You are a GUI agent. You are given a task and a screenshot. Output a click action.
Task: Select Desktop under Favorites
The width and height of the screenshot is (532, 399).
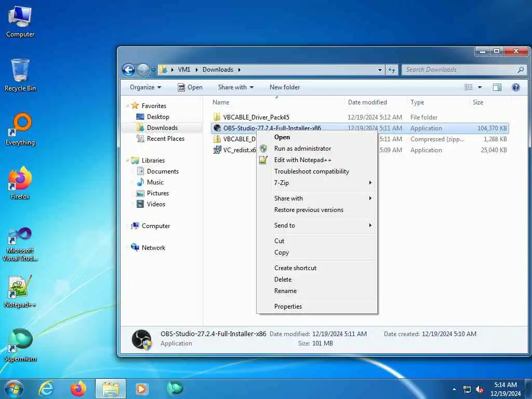(x=158, y=117)
